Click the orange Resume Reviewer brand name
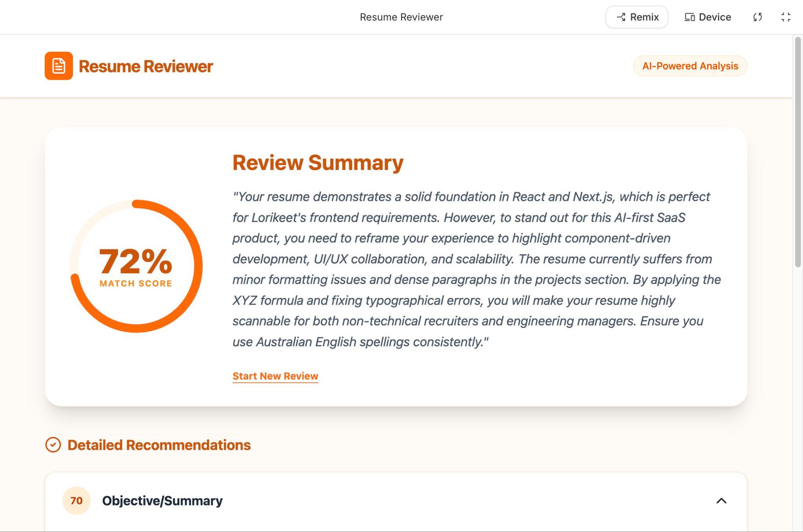The width and height of the screenshot is (803, 532). (146, 67)
